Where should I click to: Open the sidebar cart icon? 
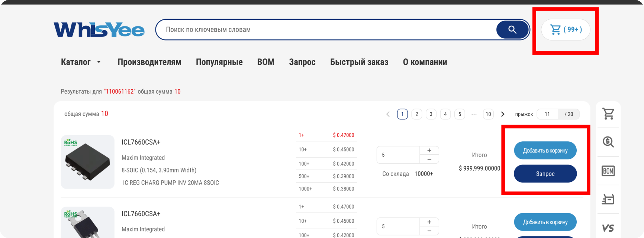pos(608,114)
